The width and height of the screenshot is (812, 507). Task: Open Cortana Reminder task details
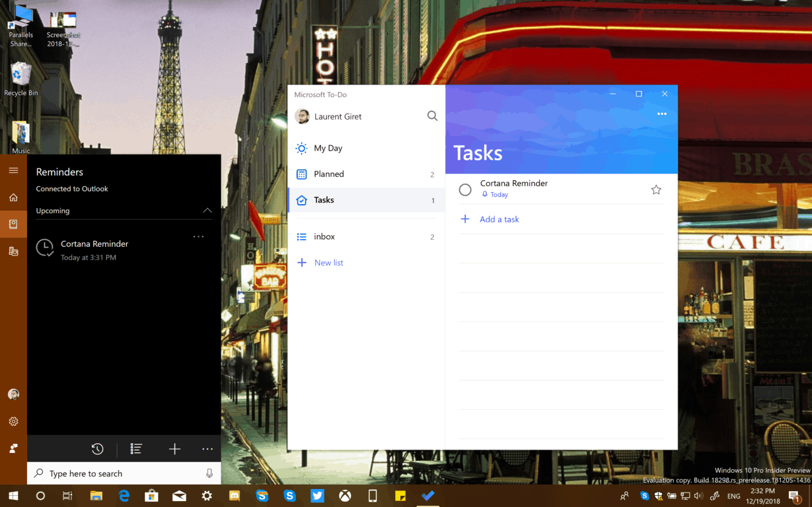(561, 189)
